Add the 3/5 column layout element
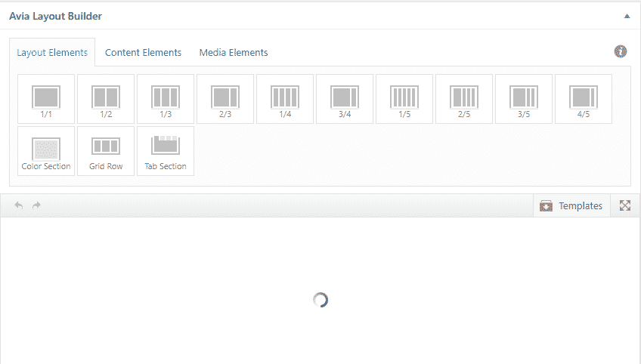 (524, 99)
